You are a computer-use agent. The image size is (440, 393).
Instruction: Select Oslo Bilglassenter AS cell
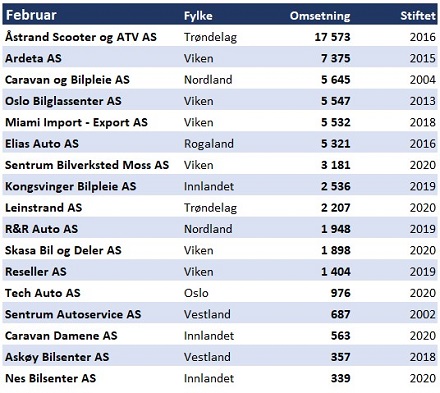click(63, 101)
